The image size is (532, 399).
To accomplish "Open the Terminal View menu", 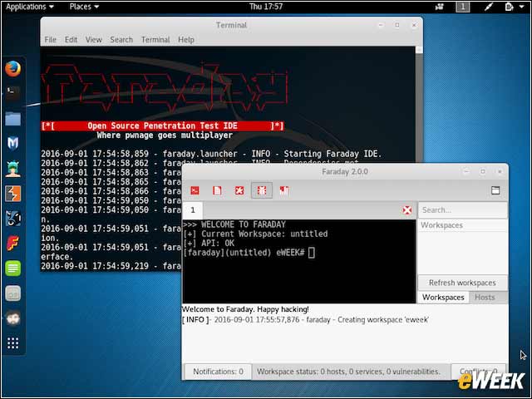I will pyautogui.click(x=93, y=40).
